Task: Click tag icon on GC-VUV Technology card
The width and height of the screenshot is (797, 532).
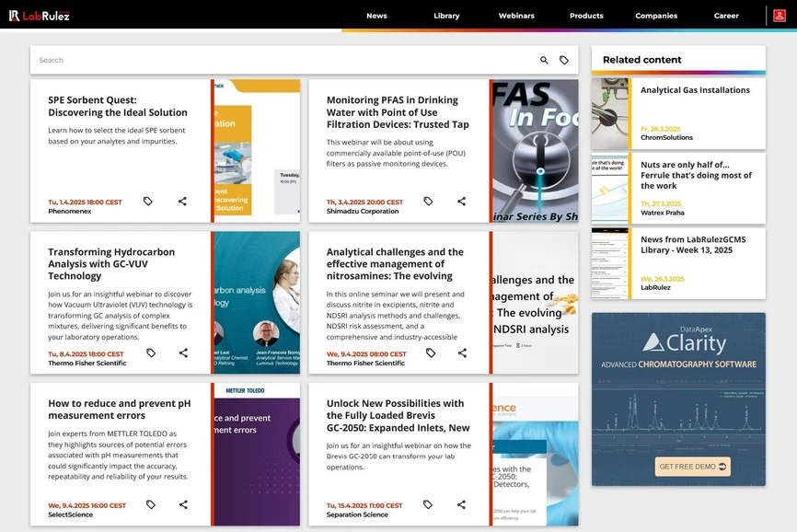Action: pyautogui.click(x=151, y=353)
